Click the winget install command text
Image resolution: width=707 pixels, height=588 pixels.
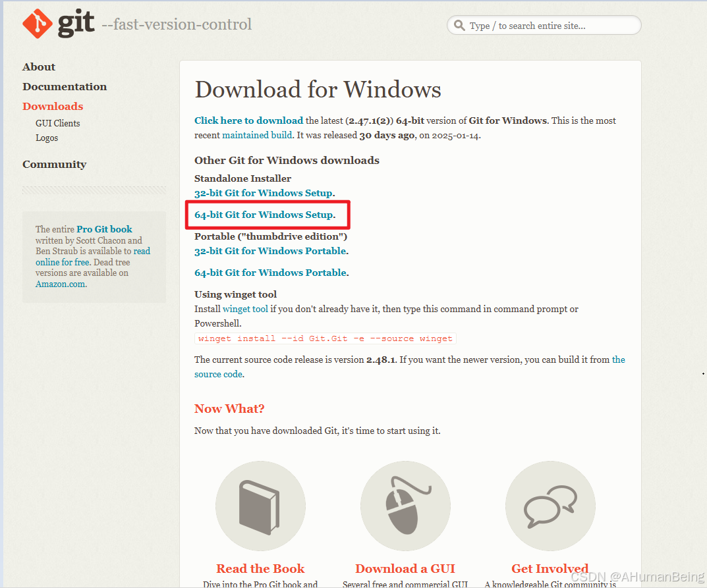tap(325, 338)
